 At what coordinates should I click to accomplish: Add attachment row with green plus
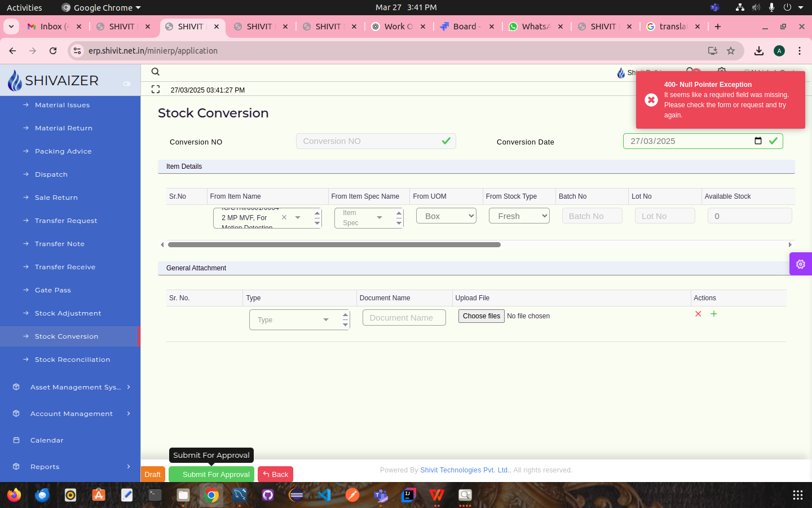714,314
